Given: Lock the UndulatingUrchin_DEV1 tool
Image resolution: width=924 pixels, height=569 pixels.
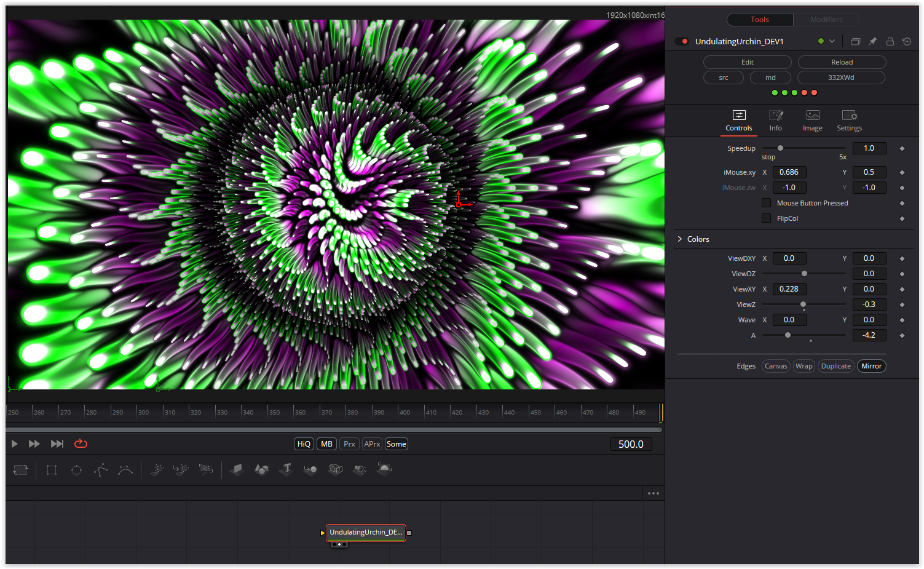Looking at the screenshot, I should 890,41.
